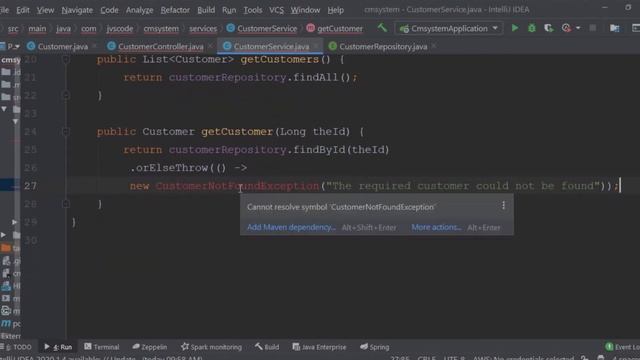Click the java breadcrumb
Screen dimensions: 640x360
click(63, 29)
